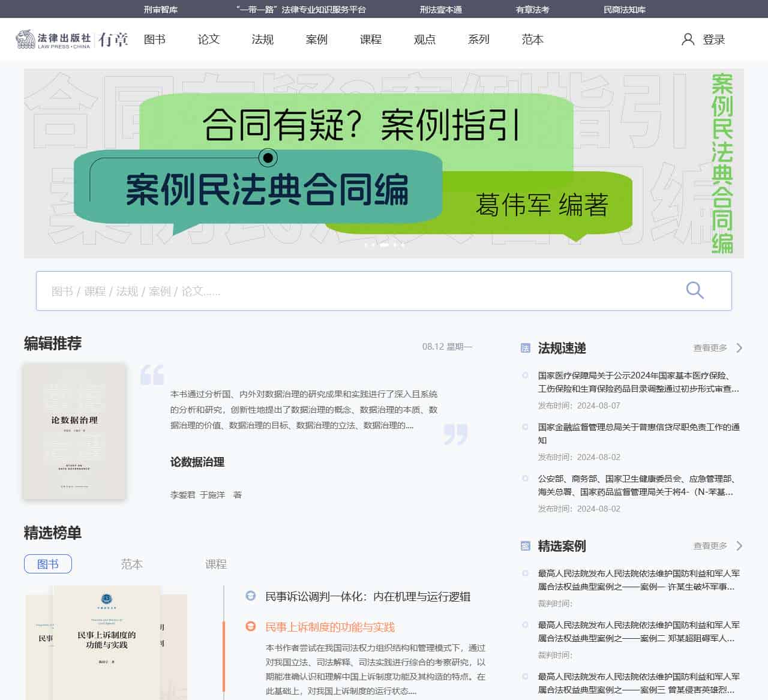Open the 范本 navigation item

pos(533,40)
